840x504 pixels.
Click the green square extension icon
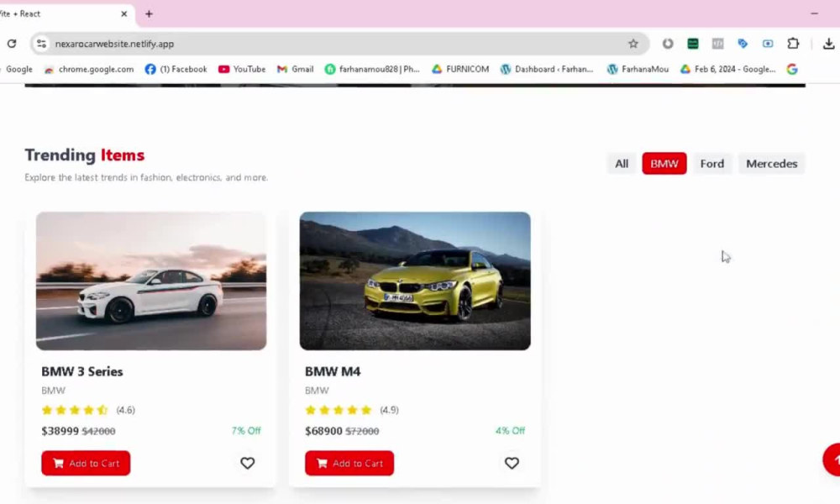(693, 44)
